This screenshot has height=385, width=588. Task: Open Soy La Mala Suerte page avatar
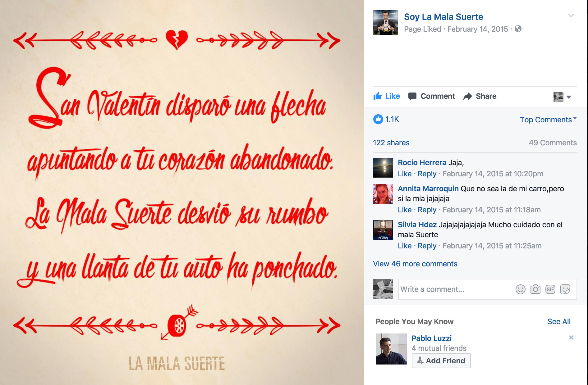[x=385, y=22]
